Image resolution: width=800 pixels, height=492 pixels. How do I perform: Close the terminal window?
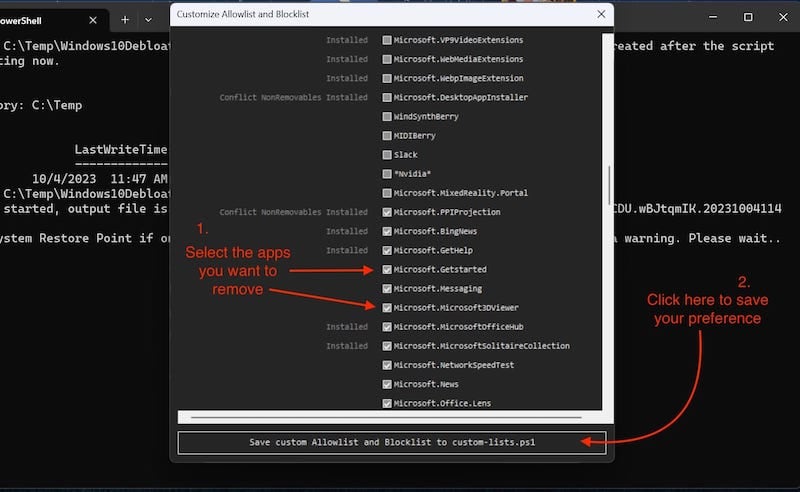point(783,17)
